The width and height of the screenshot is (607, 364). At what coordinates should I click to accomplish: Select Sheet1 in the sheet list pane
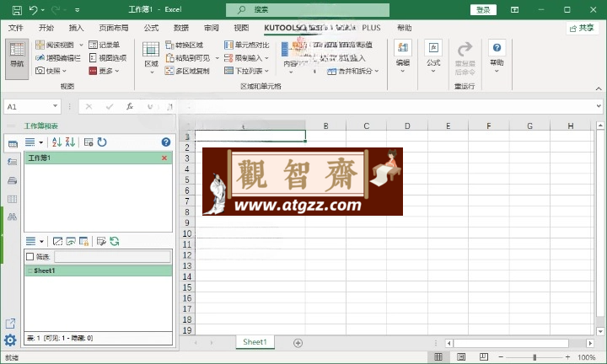pos(99,270)
